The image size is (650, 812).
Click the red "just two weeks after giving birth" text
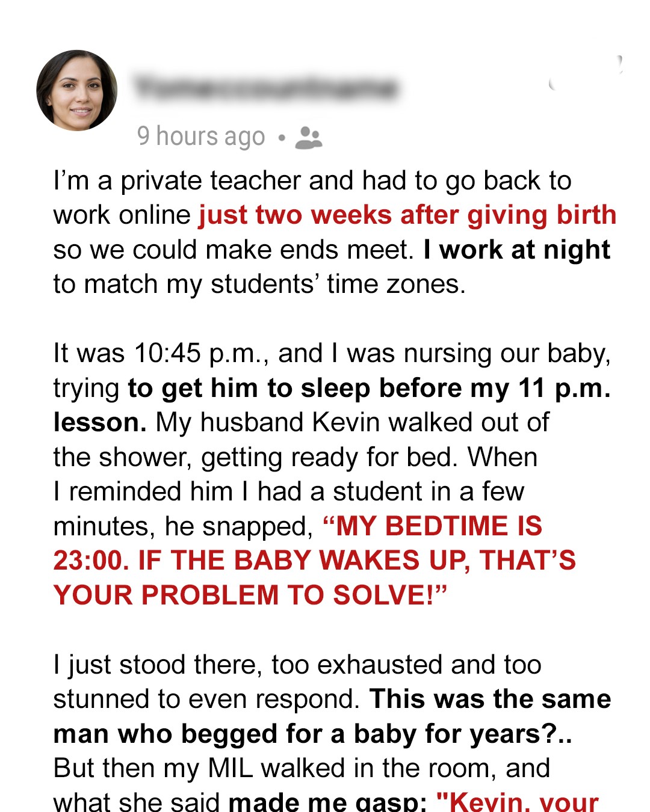(407, 215)
